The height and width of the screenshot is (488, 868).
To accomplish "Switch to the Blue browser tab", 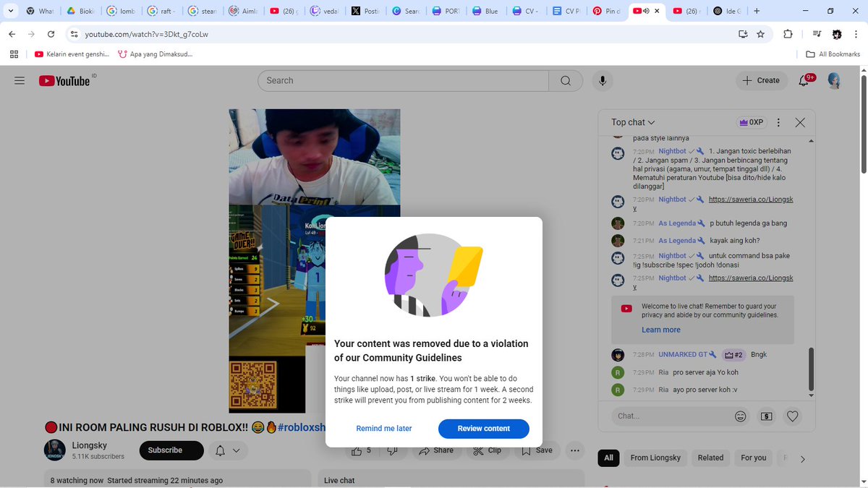I will click(485, 11).
